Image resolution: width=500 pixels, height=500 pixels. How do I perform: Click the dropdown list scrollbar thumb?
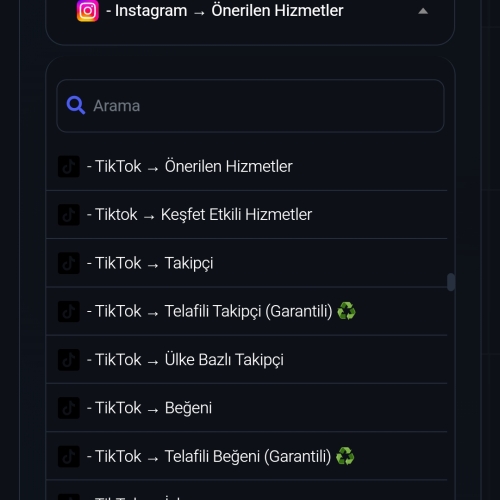point(451,282)
